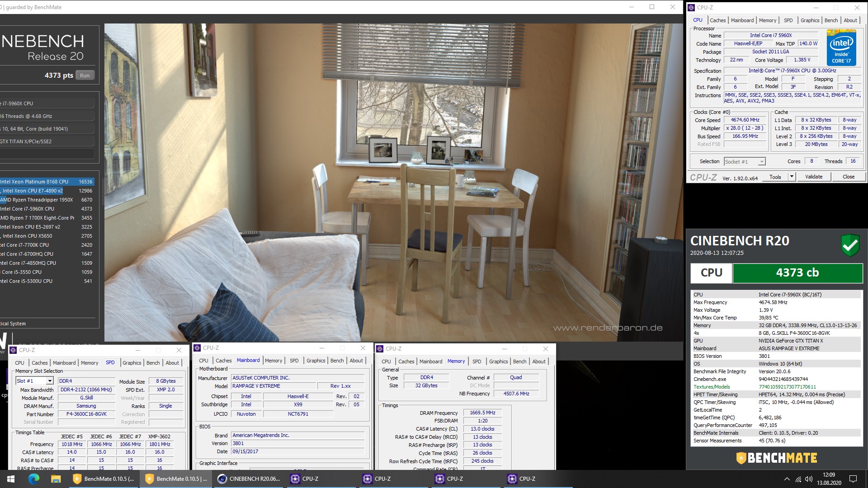Viewport: 868px width, 488px height.
Task: Click the Intel Core i7 logo in CPU-Z
Action: point(841,47)
